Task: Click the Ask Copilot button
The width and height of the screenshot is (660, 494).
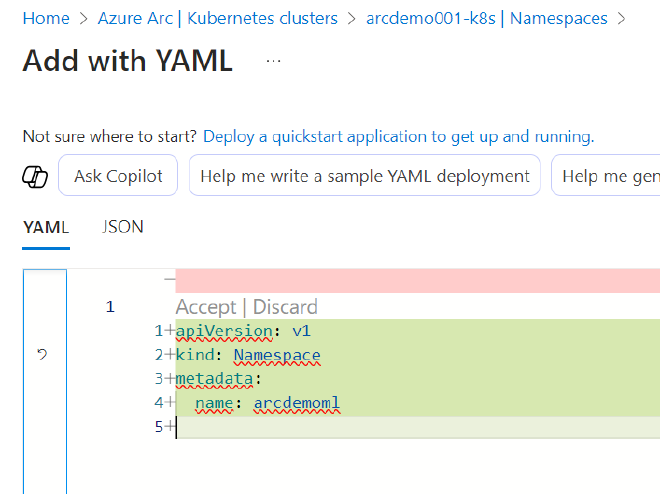Action: [118, 175]
